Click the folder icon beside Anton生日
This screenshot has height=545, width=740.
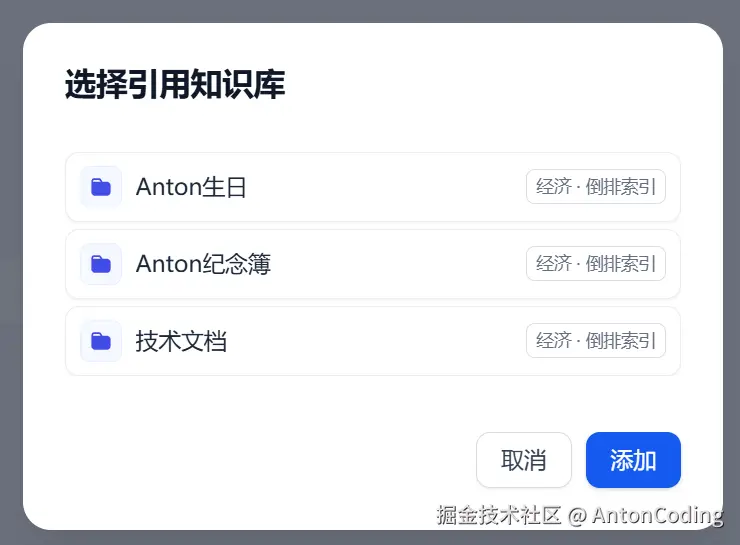[101, 187]
